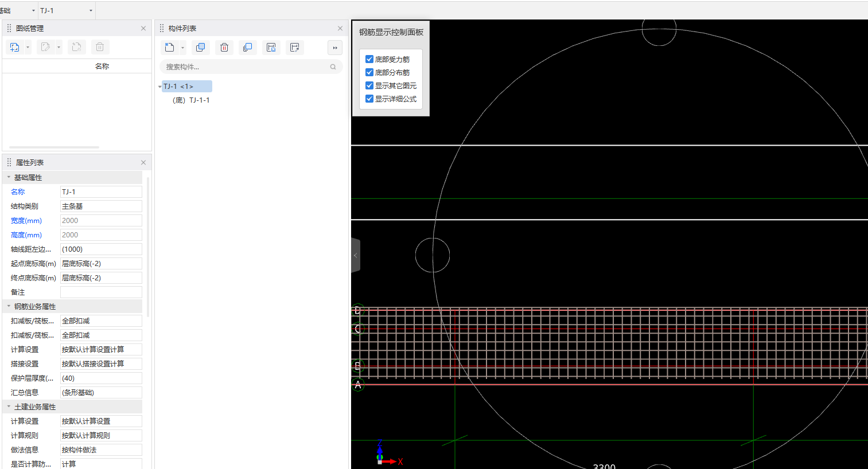
Task: Open the TJ-1 component dropdown at top
Action: 91,11
